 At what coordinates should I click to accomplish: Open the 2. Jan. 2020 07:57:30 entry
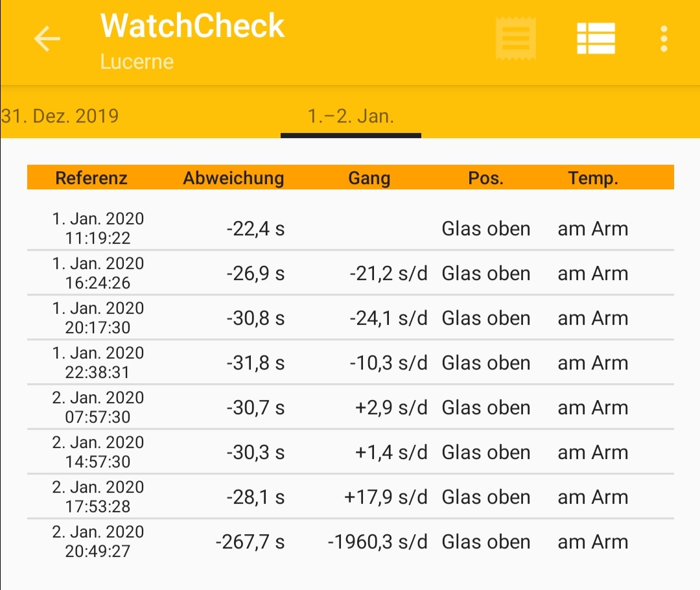[x=350, y=407]
